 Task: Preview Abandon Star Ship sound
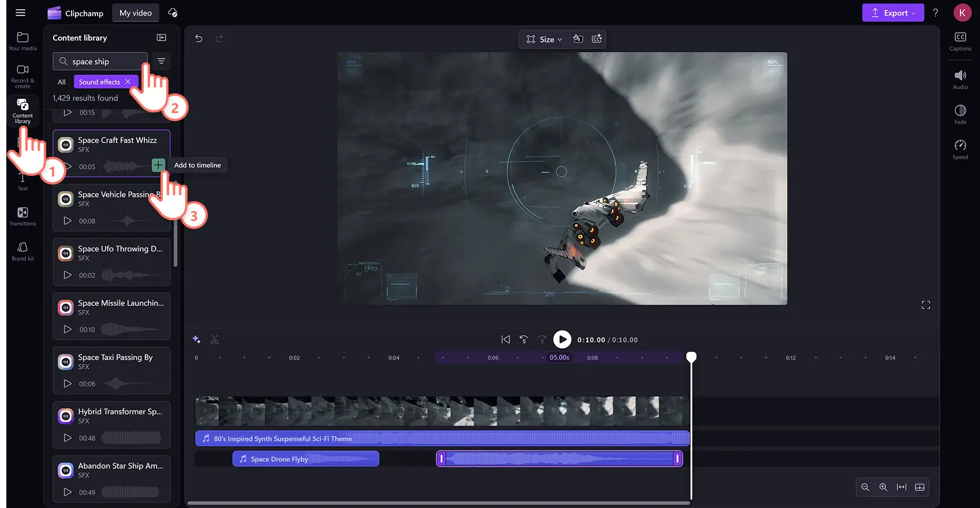68,492
